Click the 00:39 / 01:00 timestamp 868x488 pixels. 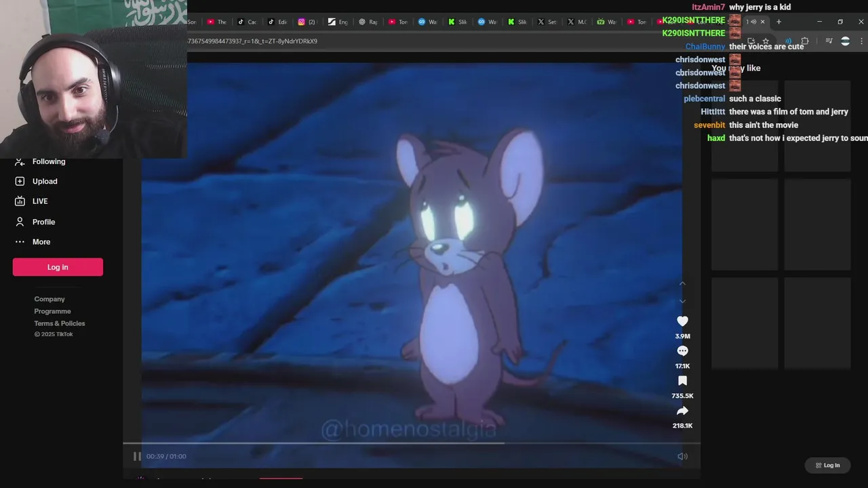pyautogui.click(x=166, y=456)
